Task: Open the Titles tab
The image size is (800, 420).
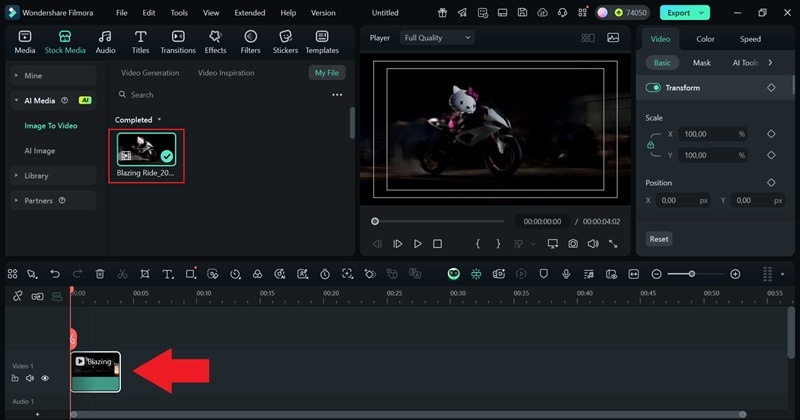Action: 140,42
